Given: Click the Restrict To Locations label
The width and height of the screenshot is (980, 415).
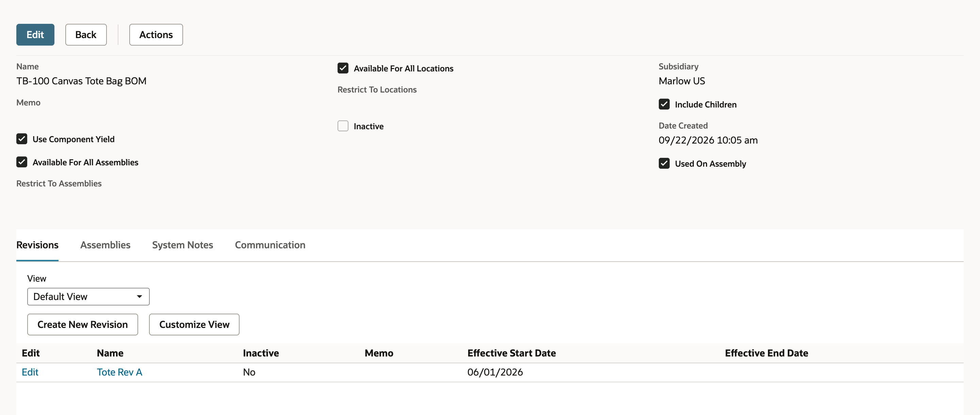Looking at the screenshot, I should coord(377,89).
